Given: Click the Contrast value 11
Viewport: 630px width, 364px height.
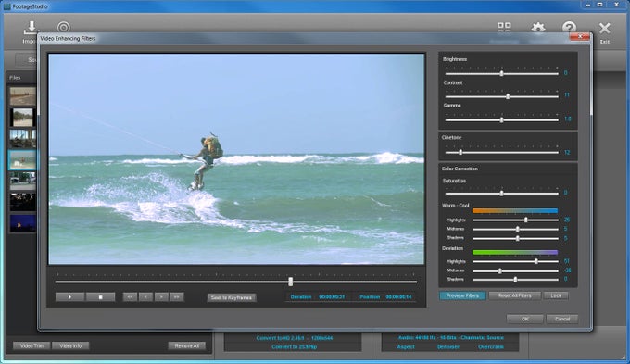Looking at the screenshot, I should 567,95.
